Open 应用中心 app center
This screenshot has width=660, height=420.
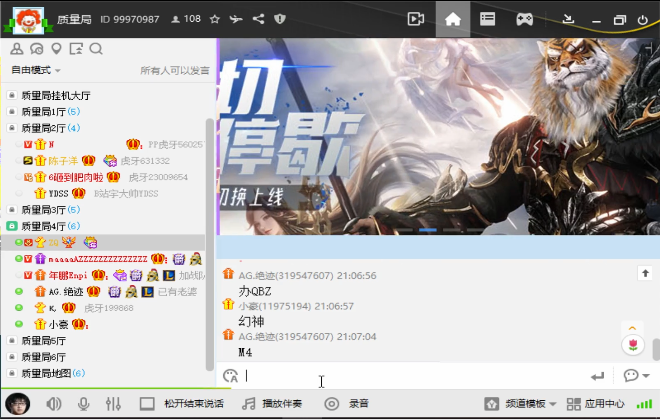(x=595, y=404)
